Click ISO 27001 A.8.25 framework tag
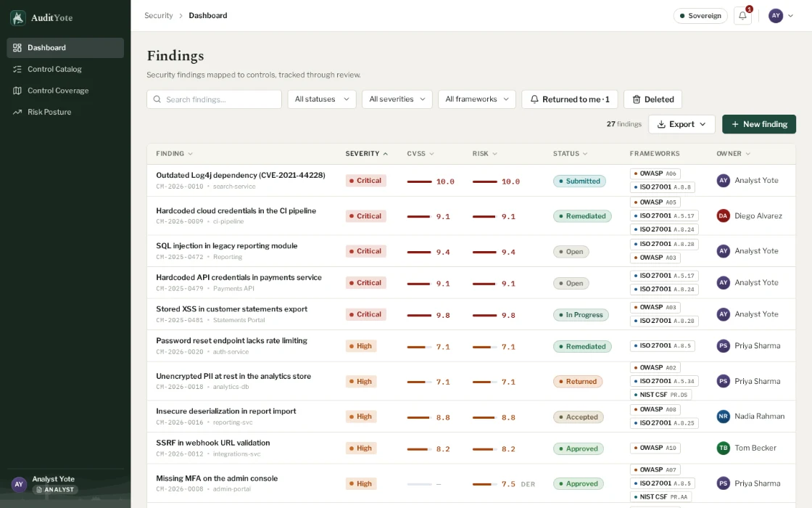 664,423
